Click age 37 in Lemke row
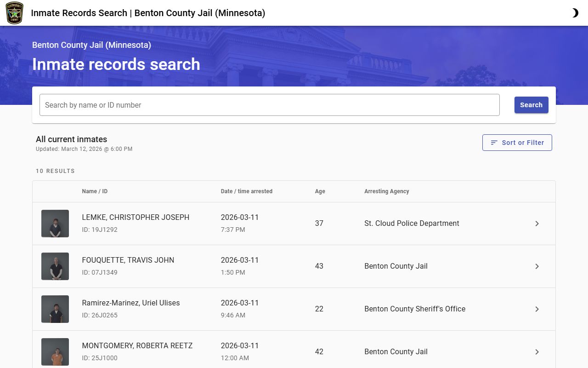 [x=319, y=223]
